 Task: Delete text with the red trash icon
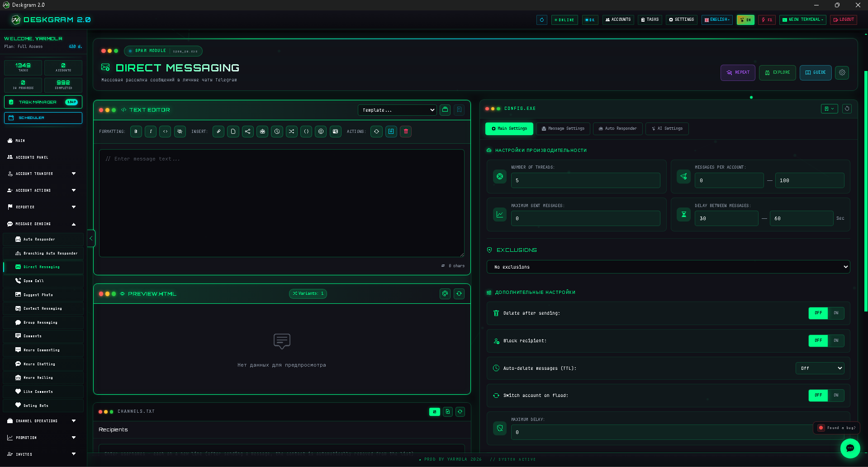[x=406, y=132]
